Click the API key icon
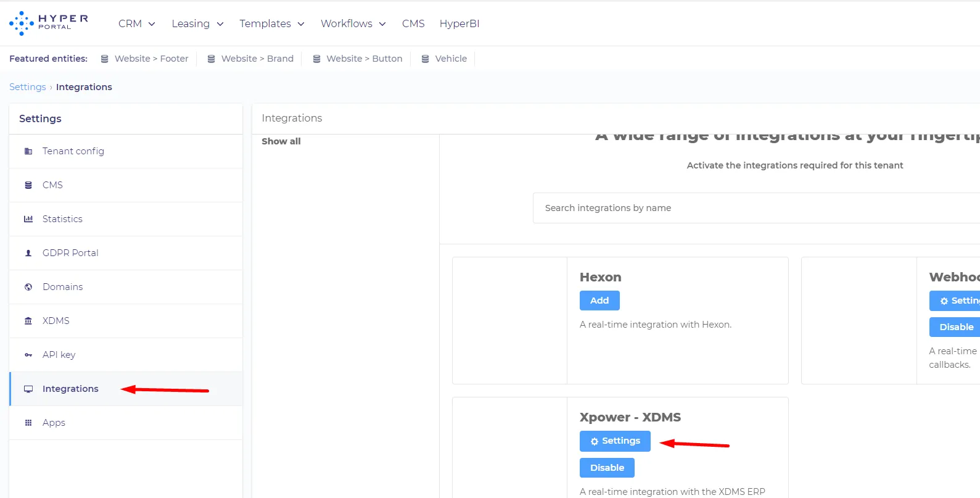This screenshot has width=980, height=498. tap(28, 355)
